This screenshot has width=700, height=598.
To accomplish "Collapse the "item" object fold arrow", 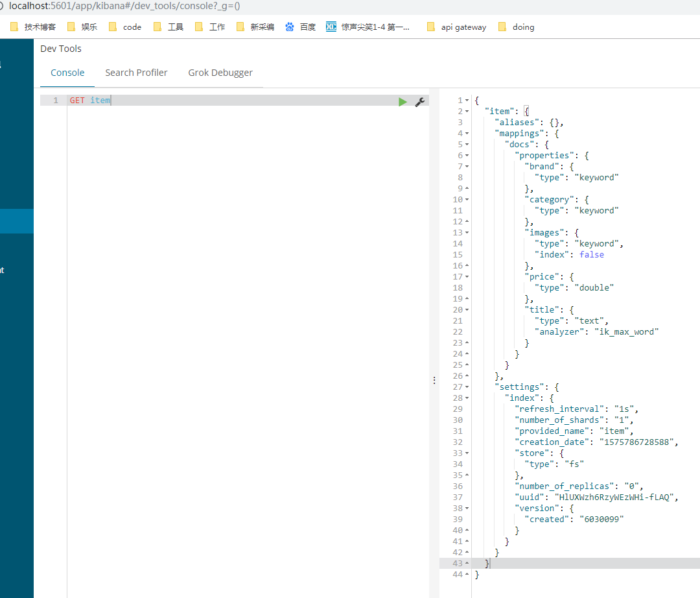I will [x=467, y=111].
